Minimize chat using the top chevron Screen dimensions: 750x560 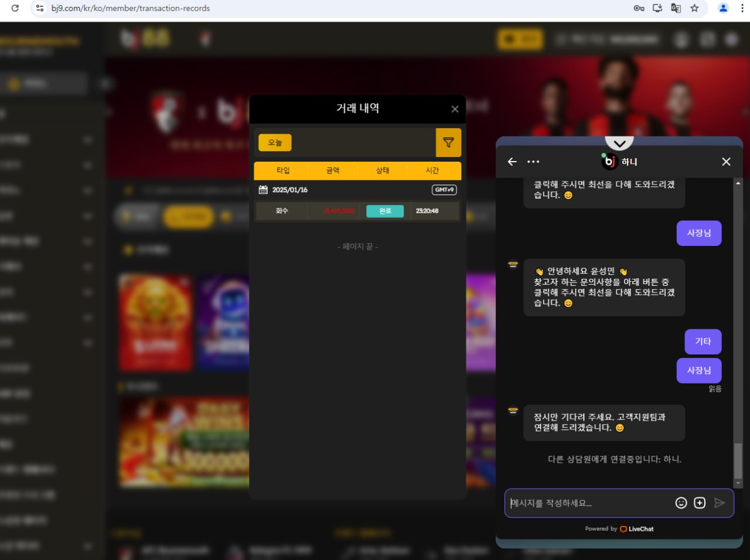click(x=619, y=143)
